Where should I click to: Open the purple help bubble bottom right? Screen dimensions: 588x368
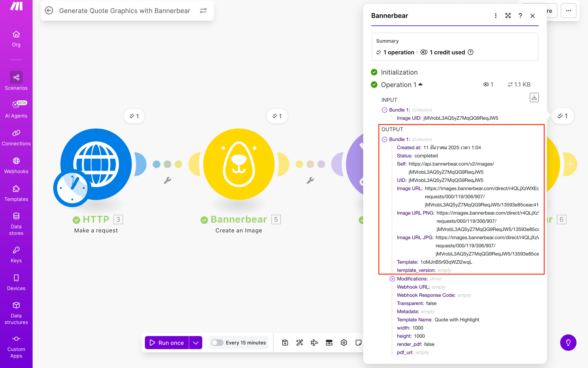568,342
